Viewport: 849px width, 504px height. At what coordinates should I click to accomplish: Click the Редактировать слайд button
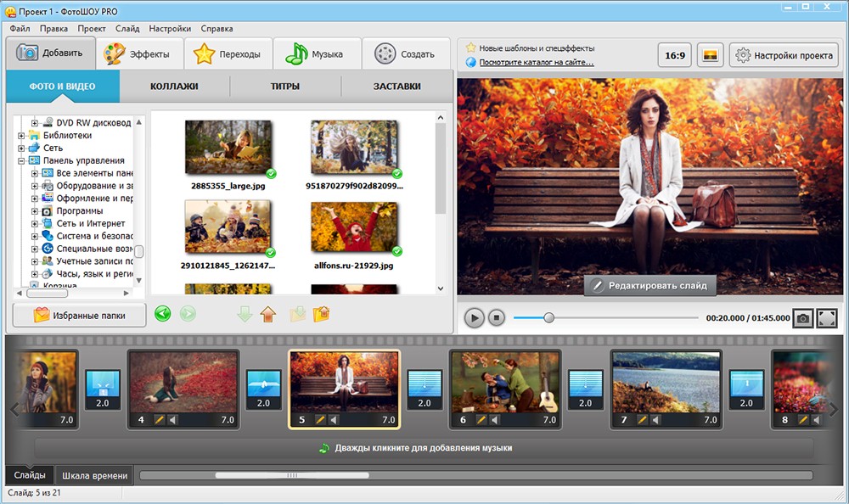pyautogui.click(x=650, y=286)
